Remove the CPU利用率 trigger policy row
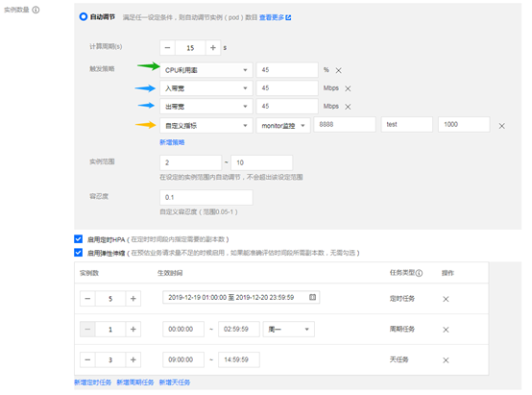The width and height of the screenshot is (532, 395). coord(338,70)
